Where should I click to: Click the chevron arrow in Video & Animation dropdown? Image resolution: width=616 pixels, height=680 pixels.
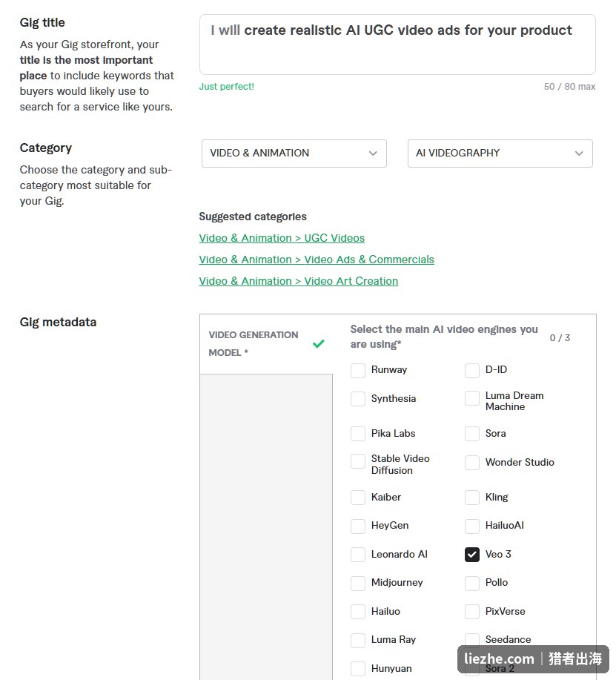coord(373,154)
